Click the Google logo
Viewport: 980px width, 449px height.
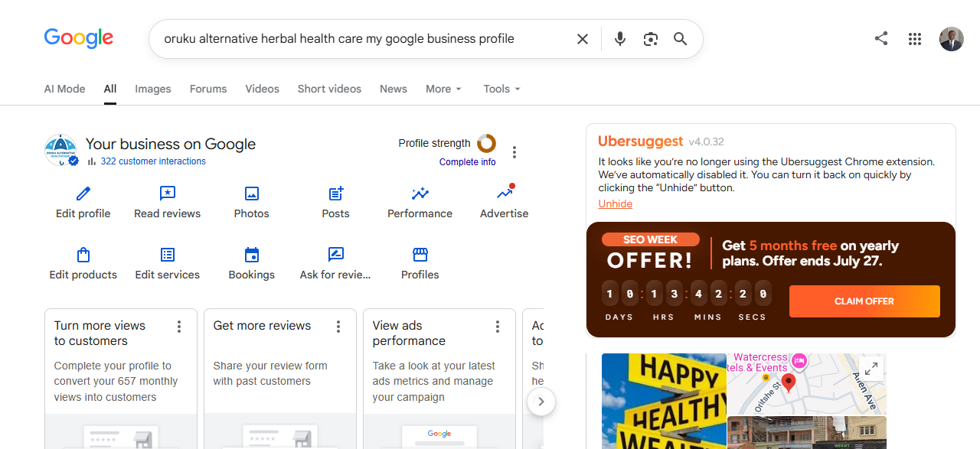pyautogui.click(x=79, y=38)
